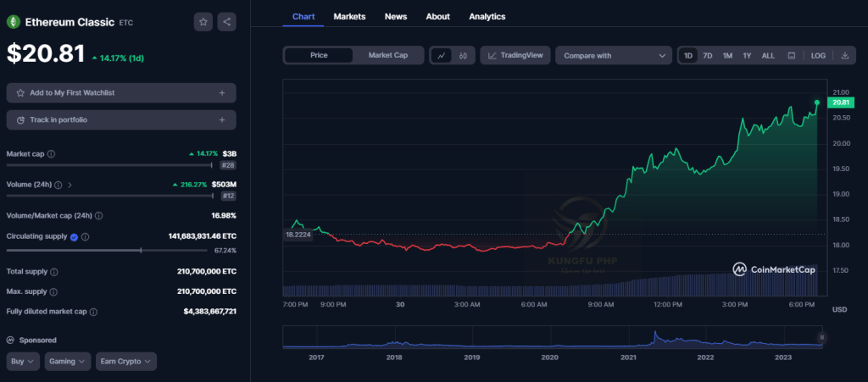The height and width of the screenshot is (382, 868).
Task: Select the ALL time range
Action: pos(768,55)
